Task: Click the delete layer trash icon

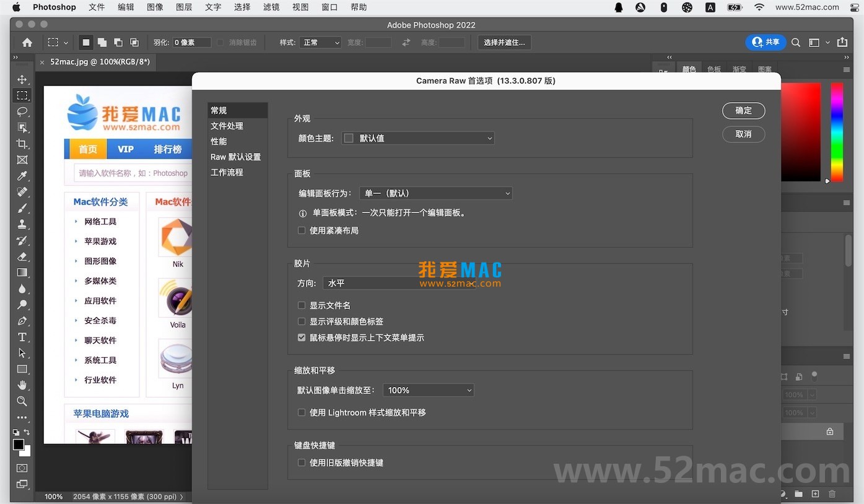Action: pyautogui.click(x=832, y=493)
